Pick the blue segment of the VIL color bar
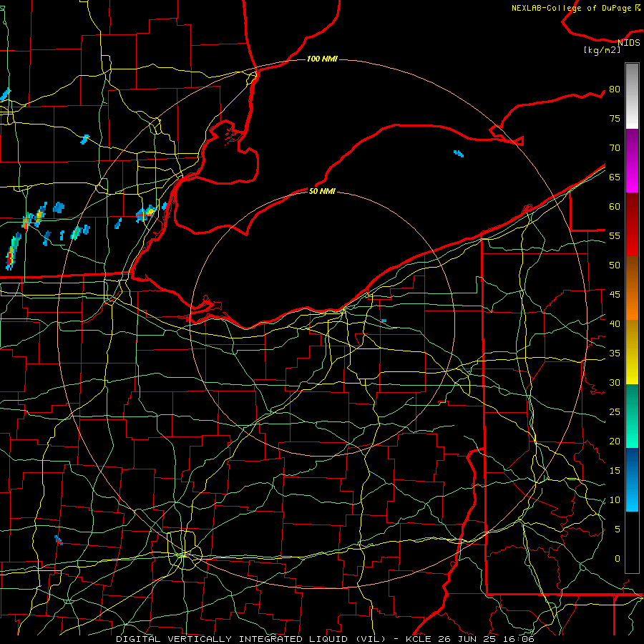 click(x=632, y=479)
